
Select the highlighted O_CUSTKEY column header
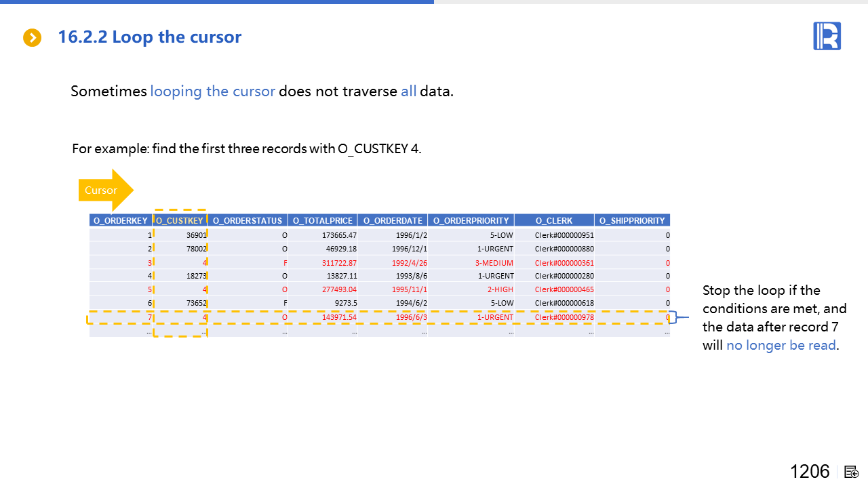point(180,220)
